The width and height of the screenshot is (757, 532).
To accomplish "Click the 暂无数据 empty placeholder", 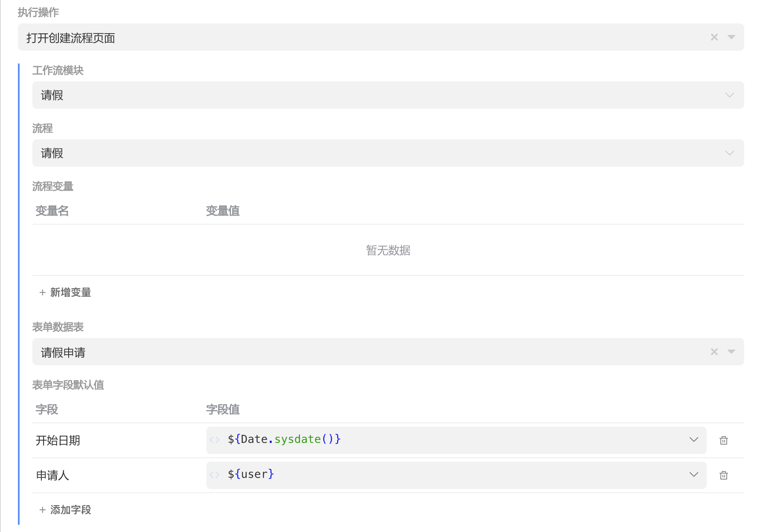I will coord(388,250).
